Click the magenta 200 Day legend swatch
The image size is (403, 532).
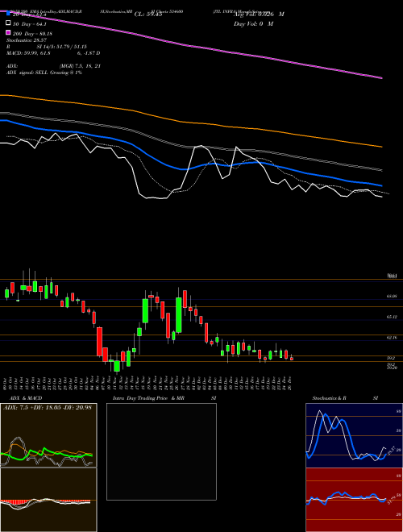(8, 32)
